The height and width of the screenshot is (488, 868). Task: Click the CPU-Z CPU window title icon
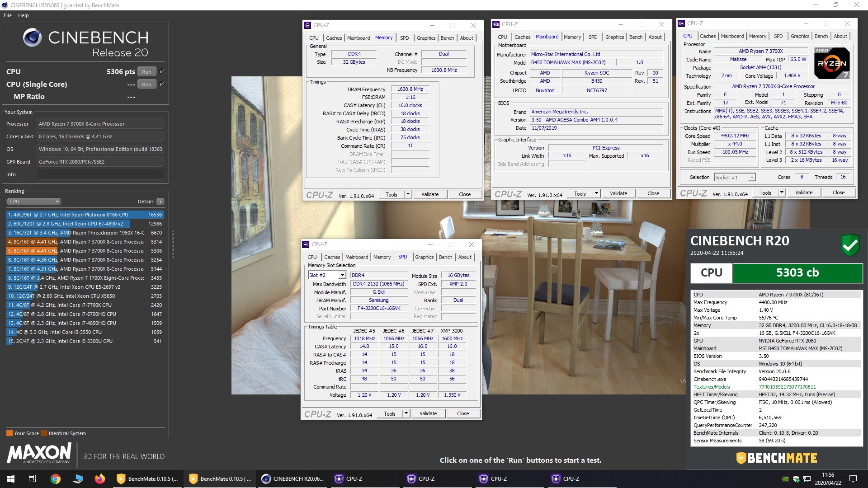click(x=681, y=23)
